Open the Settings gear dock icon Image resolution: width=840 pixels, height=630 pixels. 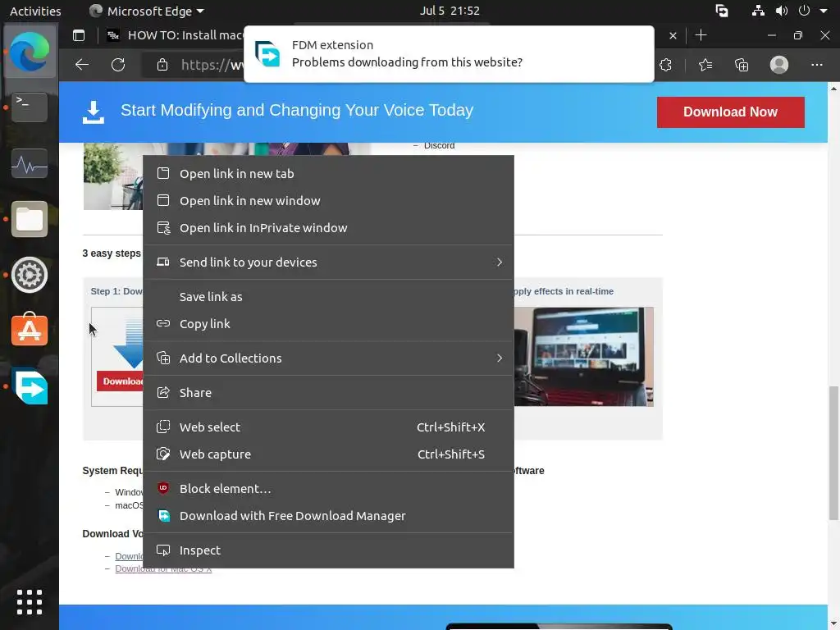(30, 275)
